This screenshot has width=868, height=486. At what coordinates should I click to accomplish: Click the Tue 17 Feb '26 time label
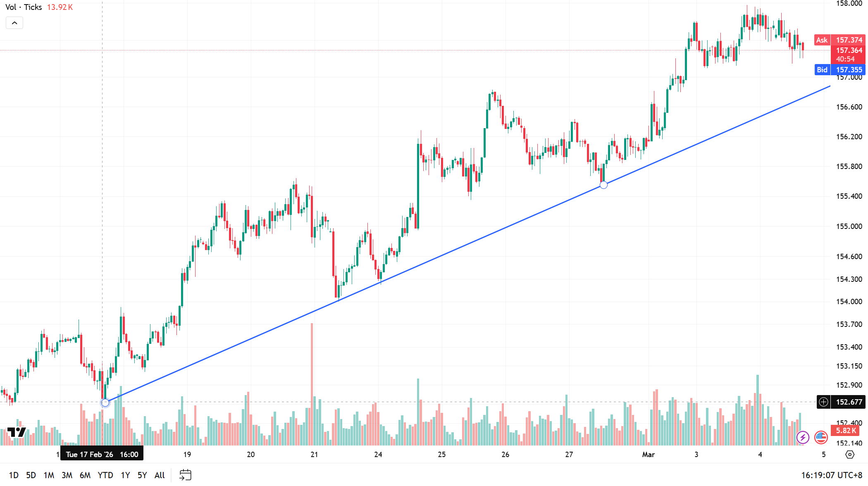[x=102, y=454]
